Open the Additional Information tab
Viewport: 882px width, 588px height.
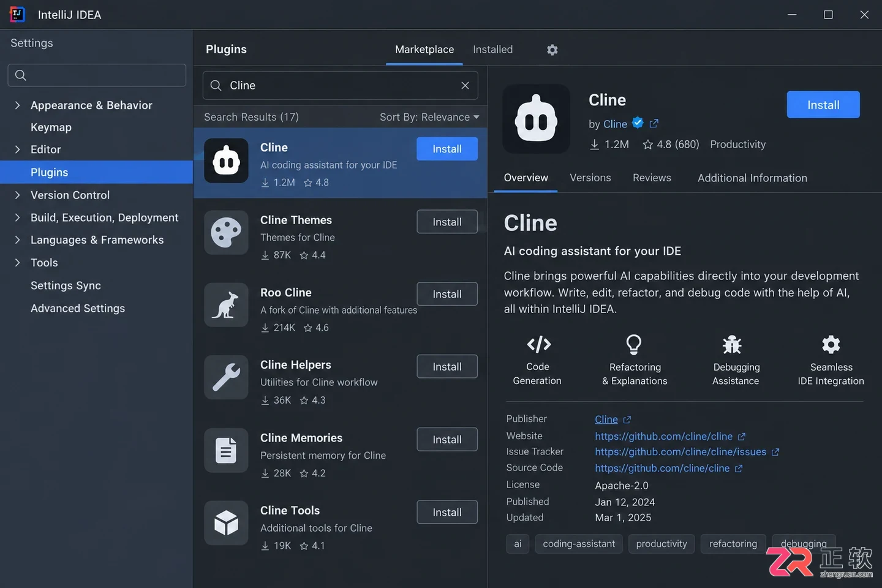[752, 178]
